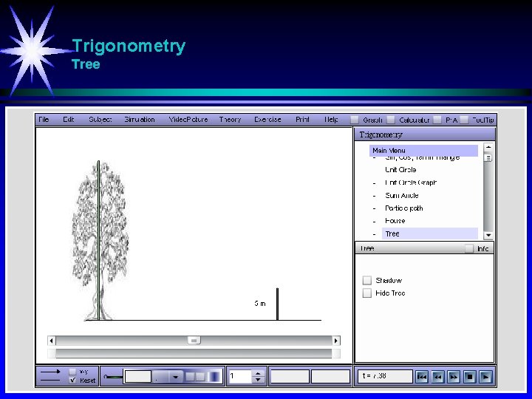Click the lower horizontal slider bar
Viewport: 532px width, 399px height.
pyautogui.click(x=194, y=353)
